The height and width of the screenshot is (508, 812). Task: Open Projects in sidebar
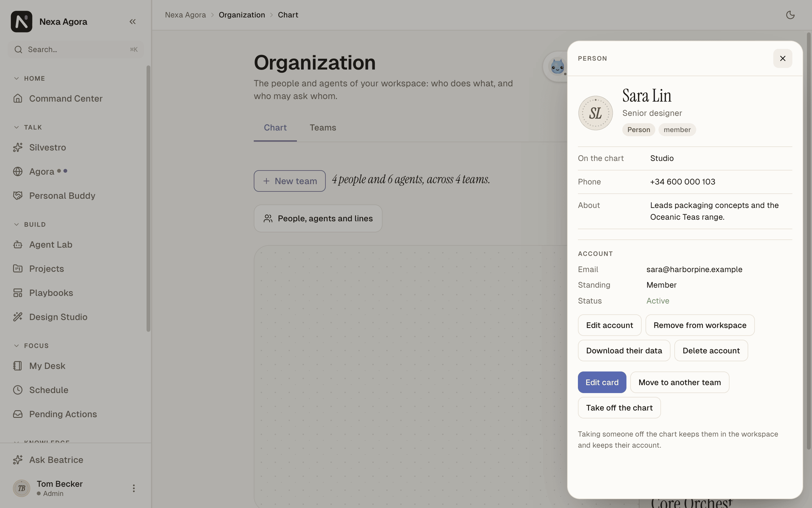click(75, 269)
